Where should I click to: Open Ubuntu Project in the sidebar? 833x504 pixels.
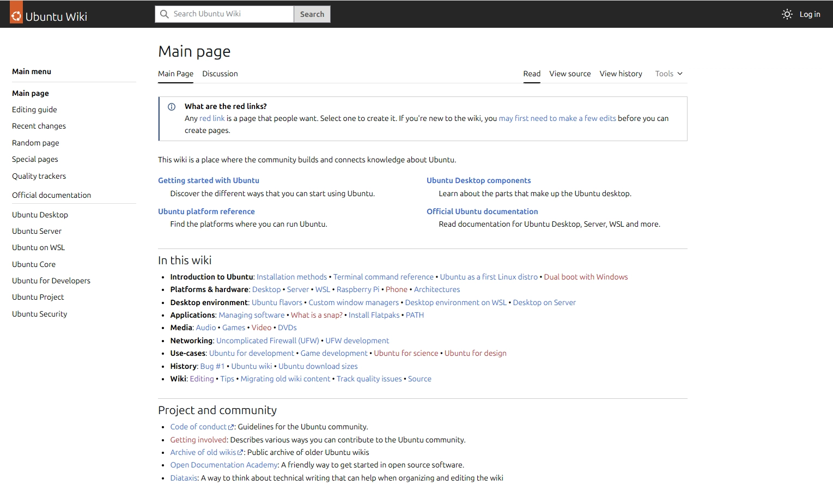38,297
